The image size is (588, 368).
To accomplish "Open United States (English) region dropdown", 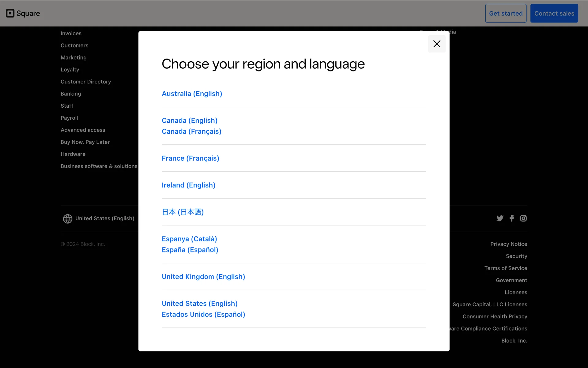I will (x=105, y=218).
